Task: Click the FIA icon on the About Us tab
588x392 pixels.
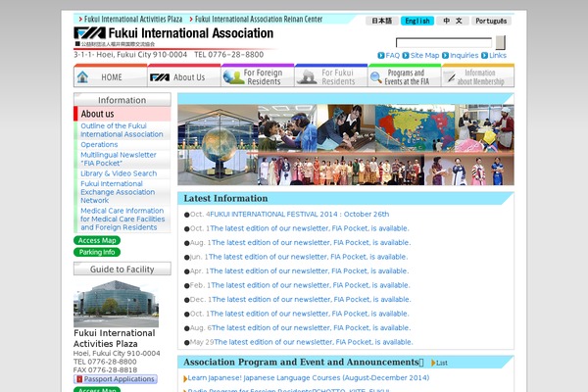Action: pos(160,77)
